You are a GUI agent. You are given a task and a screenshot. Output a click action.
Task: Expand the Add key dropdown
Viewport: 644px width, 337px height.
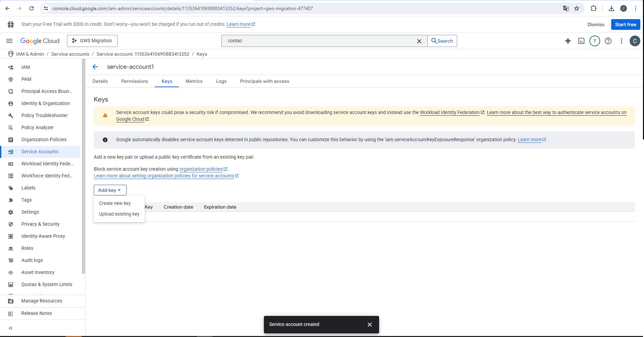point(110,190)
